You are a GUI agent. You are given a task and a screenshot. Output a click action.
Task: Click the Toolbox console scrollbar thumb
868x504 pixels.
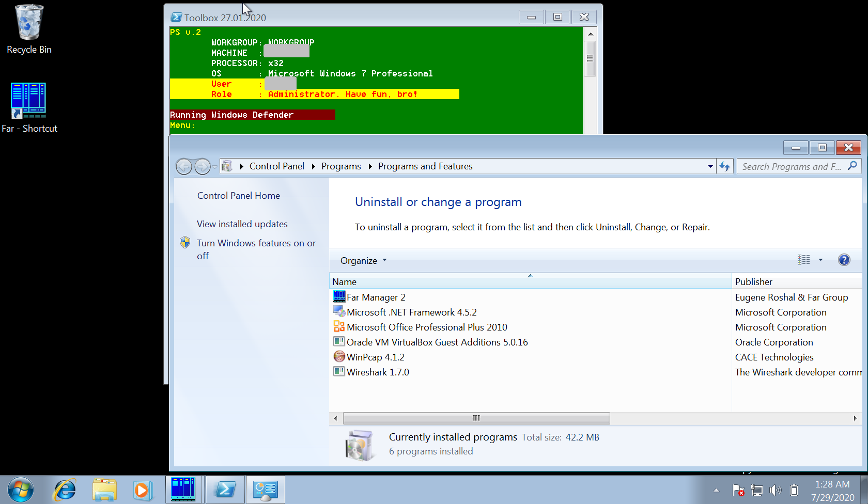point(590,58)
